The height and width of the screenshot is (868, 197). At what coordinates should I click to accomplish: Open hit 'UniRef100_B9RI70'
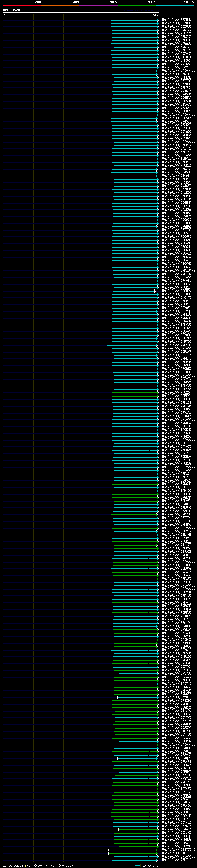tap(176, 30)
